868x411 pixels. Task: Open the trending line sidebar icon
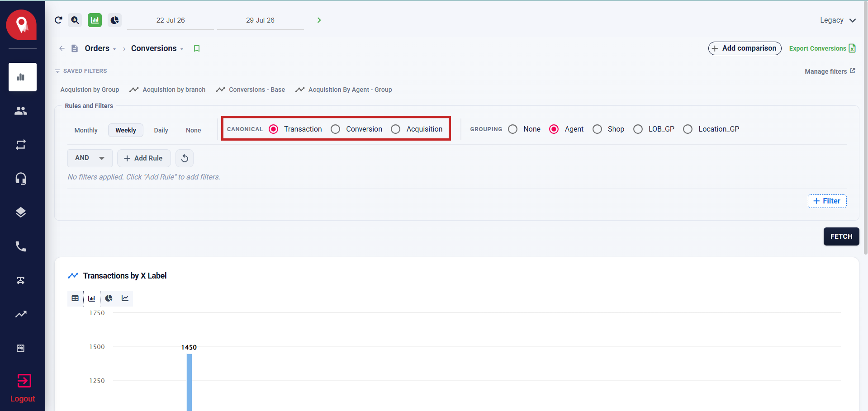[x=21, y=314]
